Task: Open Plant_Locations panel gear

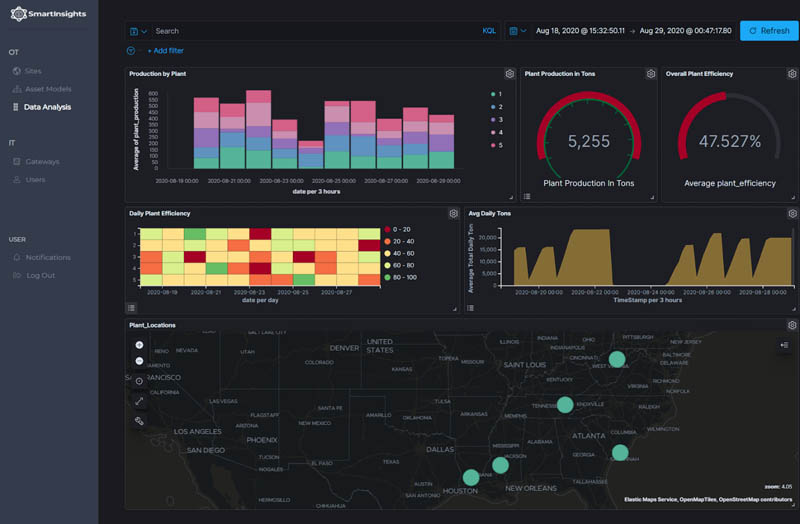Action: click(x=792, y=325)
